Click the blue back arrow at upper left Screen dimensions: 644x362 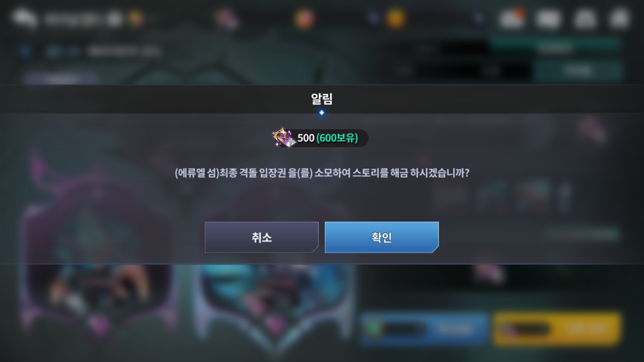click(x=25, y=51)
